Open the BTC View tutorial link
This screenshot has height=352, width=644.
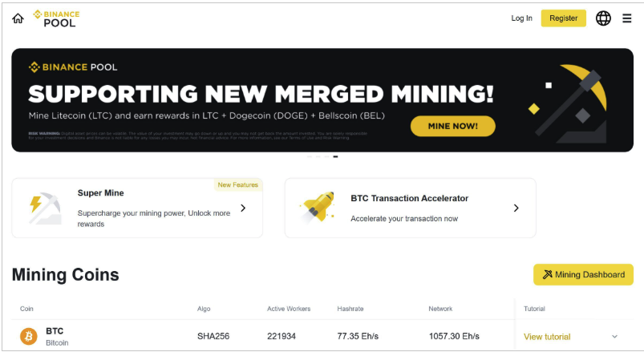coord(547,337)
